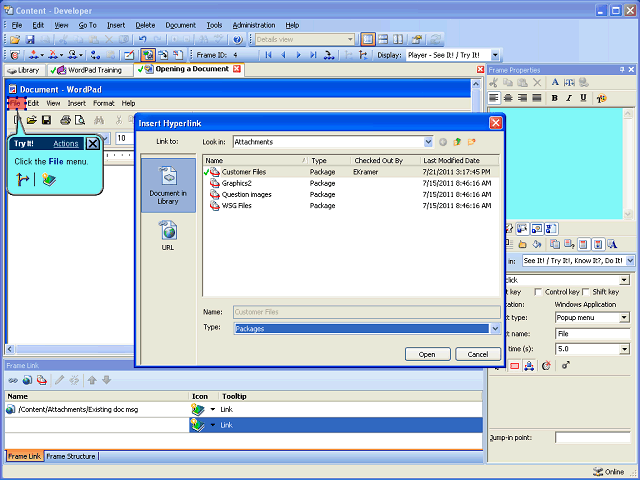Click the WordPad print icon
The height and width of the screenshot is (480, 640).
65,120
